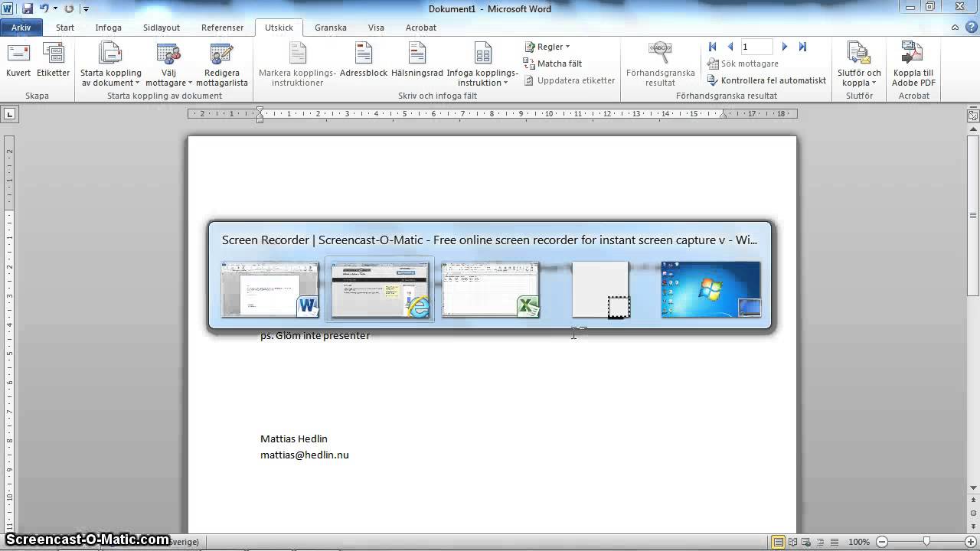980x551 pixels.
Task: Go to the first record
Action: coord(713,47)
